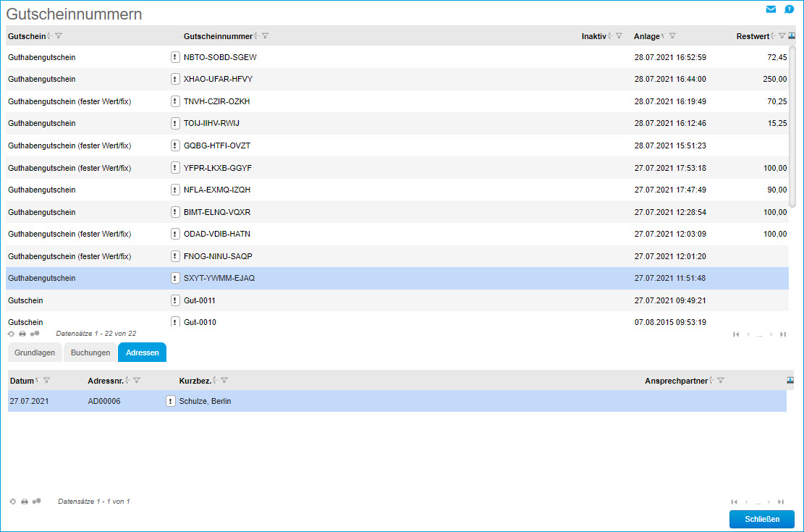The height and width of the screenshot is (532, 804).
Task: Jump to last page of voucher list
Action: (783, 334)
